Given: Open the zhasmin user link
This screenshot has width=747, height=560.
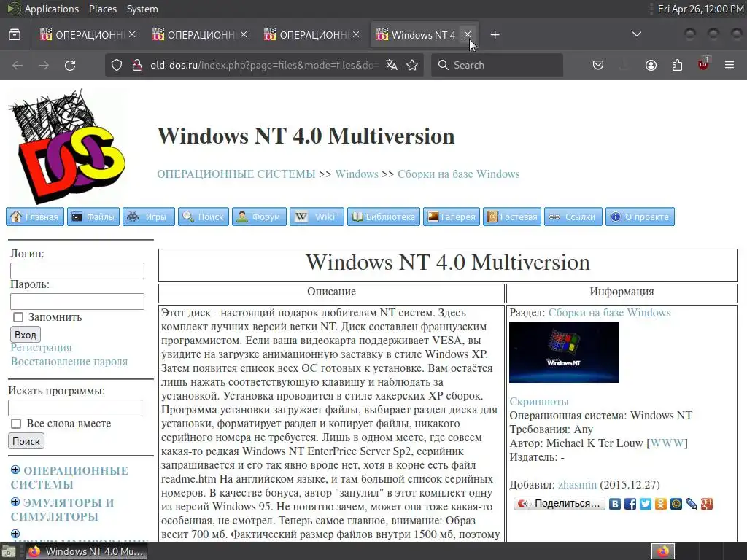Looking at the screenshot, I should (577, 484).
